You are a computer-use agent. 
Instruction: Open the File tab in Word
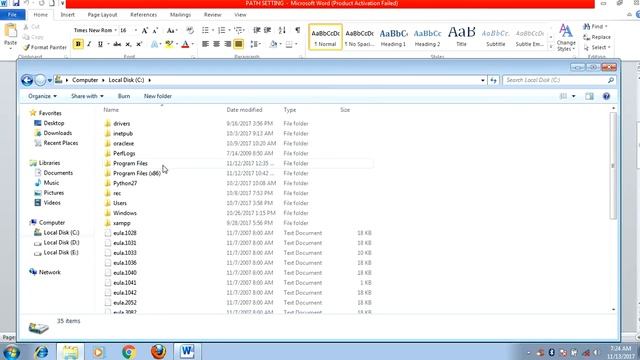coord(12,15)
